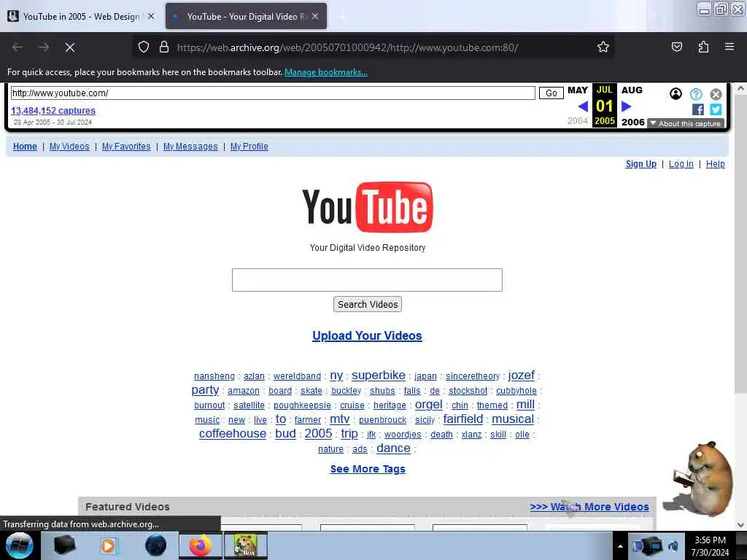Share this capture on Twitter
This screenshot has height=560, width=747.
click(716, 109)
